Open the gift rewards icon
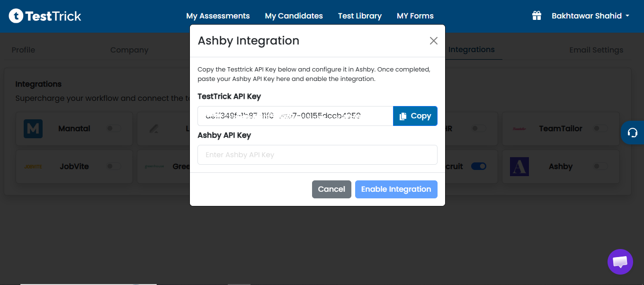Screen dimensions: 644x285 pos(537,16)
